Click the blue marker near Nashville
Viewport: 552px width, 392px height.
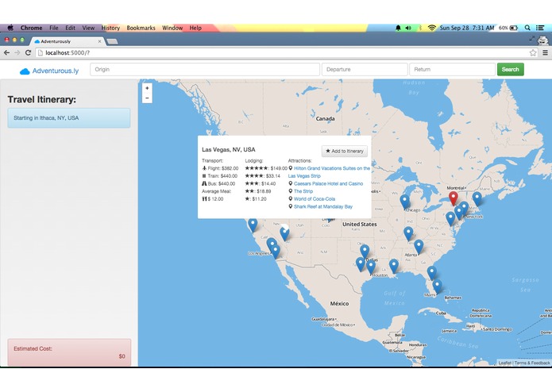coord(408,234)
